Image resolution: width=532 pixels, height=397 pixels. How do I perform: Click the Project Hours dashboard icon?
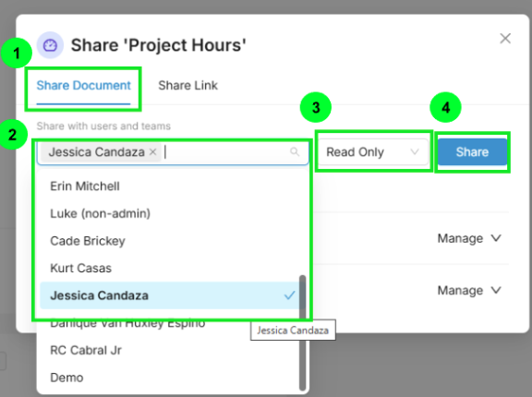tap(50, 45)
